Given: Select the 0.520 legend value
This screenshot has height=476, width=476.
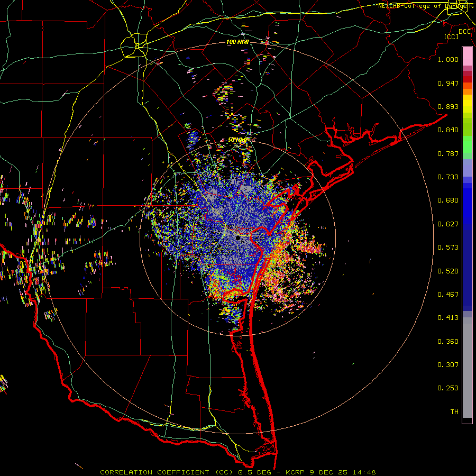Looking at the screenshot, I should click(x=448, y=271).
